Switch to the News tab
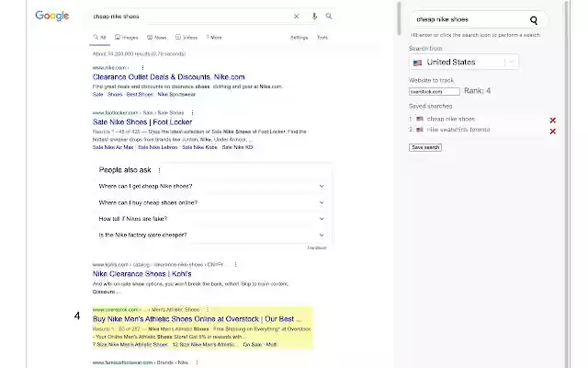588x368 pixels. click(157, 38)
